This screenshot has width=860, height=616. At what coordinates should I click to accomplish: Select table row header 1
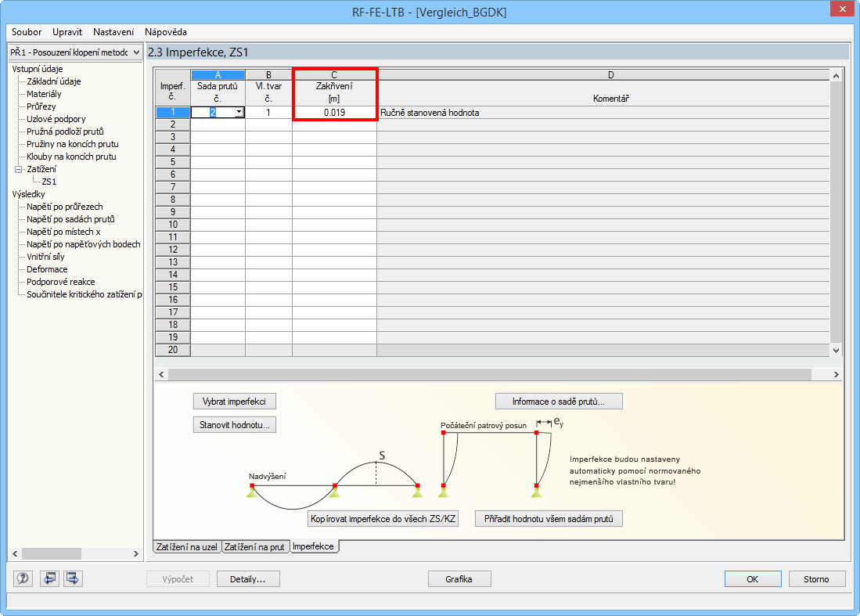coord(173,113)
